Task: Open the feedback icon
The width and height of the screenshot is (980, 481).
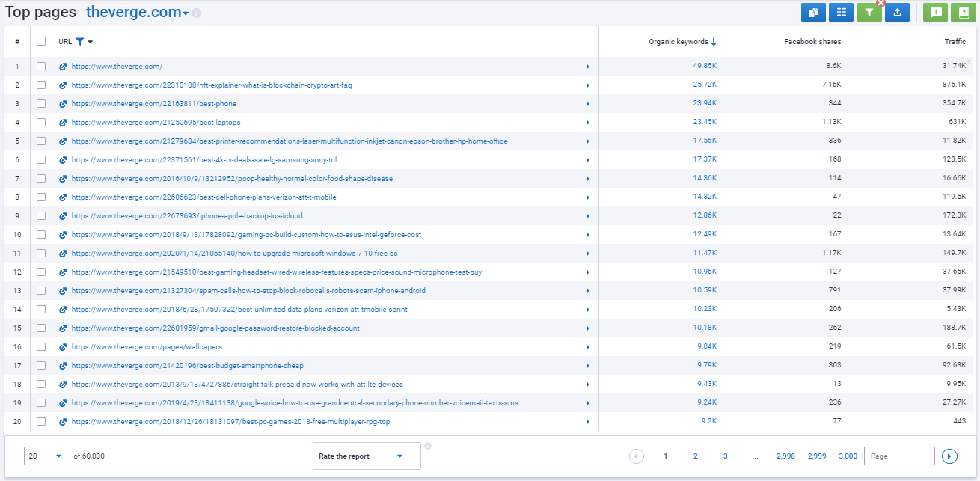Action: 936,12
